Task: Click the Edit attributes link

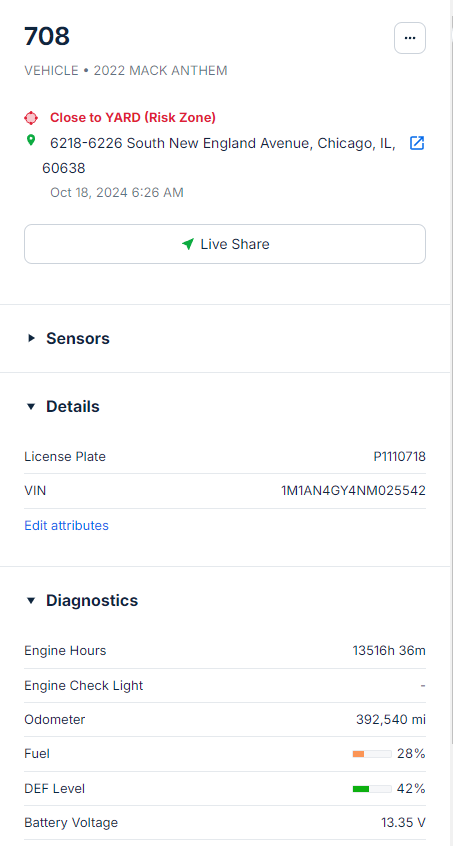Action: tap(66, 526)
